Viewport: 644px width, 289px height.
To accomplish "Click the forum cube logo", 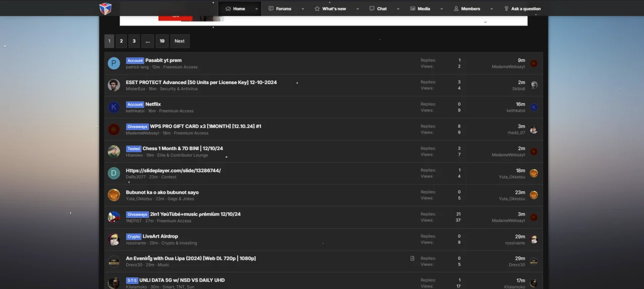I will [x=105, y=8].
